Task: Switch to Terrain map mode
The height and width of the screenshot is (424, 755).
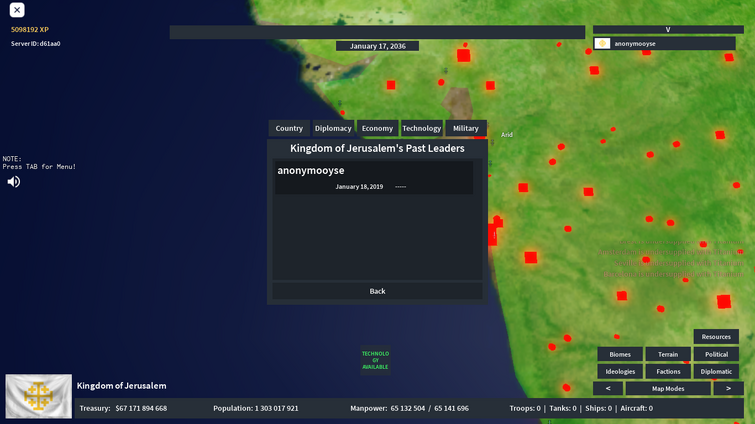Action: click(x=668, y=354)
